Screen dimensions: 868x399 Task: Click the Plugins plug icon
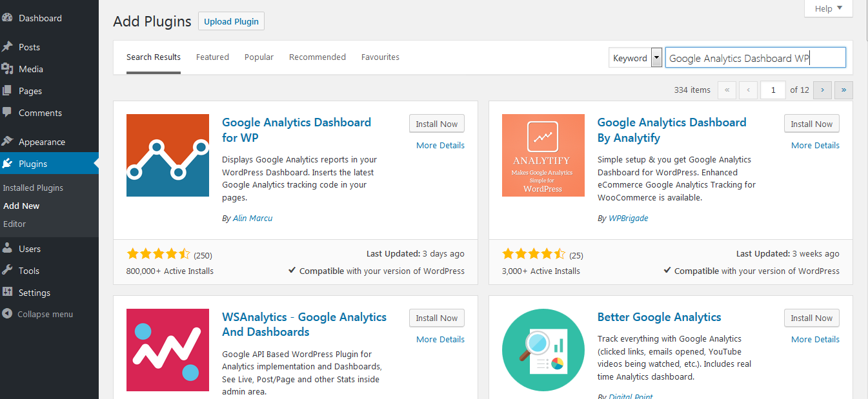click(7, 164)
